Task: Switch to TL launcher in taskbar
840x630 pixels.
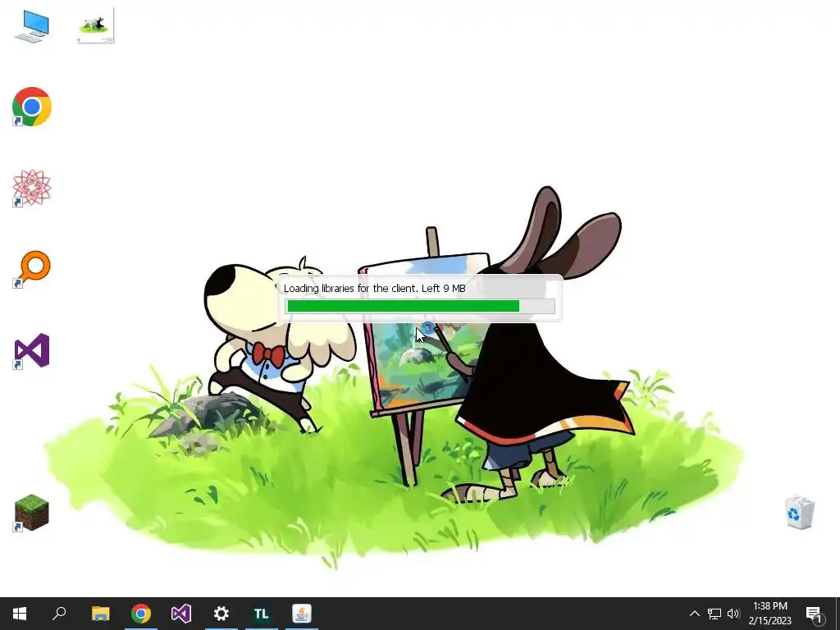Action: click(x=262, y=614)
